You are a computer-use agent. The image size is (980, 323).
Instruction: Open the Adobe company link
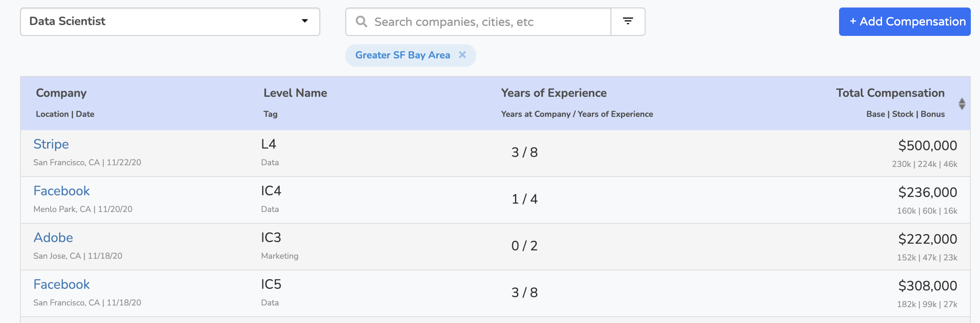(53, 237)
